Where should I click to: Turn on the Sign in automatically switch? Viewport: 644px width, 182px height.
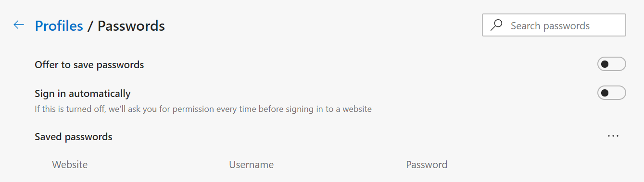(x=611, y=93)
